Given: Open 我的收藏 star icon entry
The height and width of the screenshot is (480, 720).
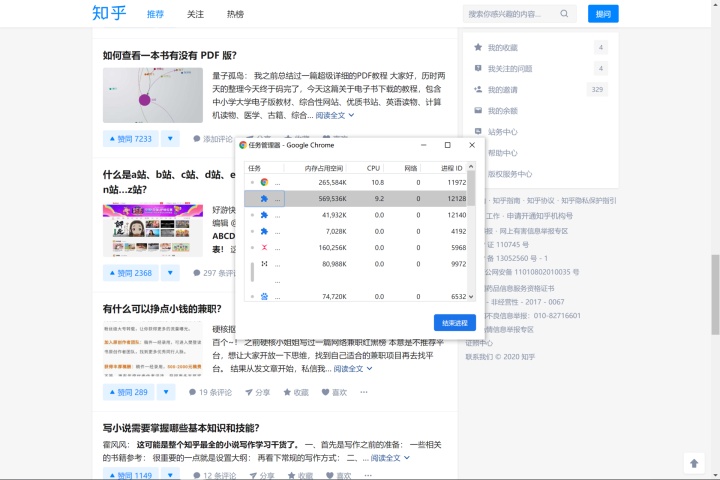Looking at the screenshot, I should pyautogui.click(x=541, y=47).
